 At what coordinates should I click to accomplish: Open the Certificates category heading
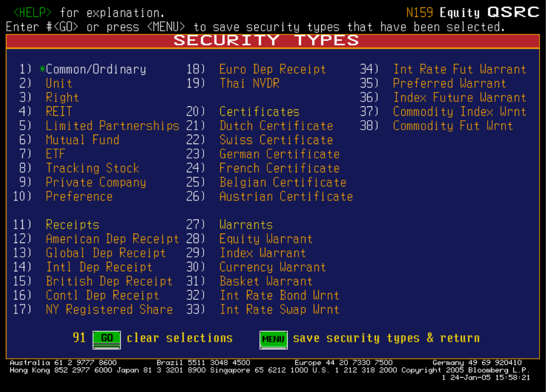[259, 112]
